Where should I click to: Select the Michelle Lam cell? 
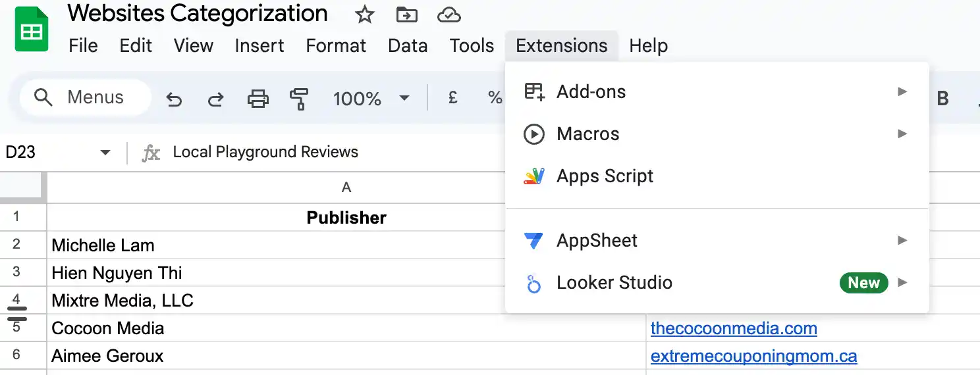tap(346, 245)
